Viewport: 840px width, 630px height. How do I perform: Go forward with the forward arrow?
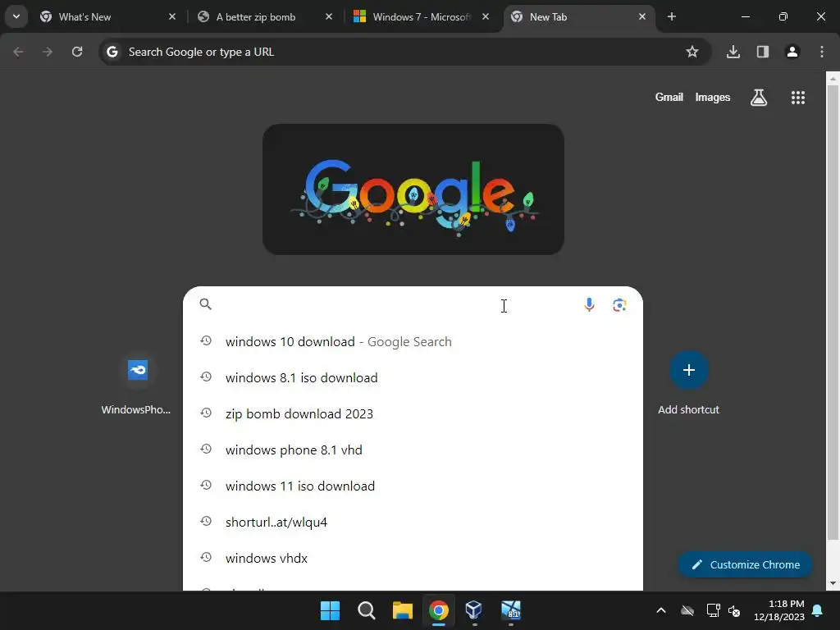(x=48, y=52)
